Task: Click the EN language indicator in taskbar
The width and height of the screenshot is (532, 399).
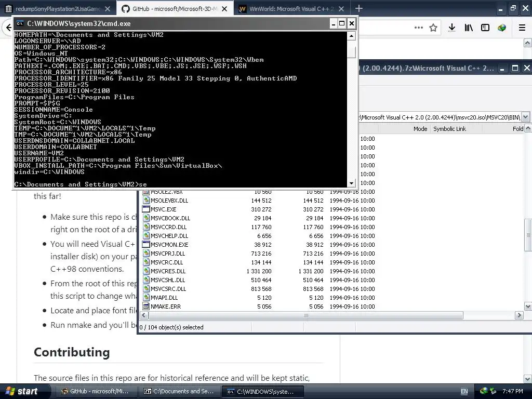Action: [x=464, y=392]
